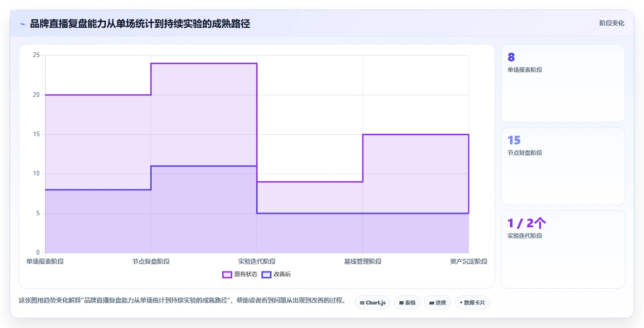Open the 实验迭代阶段 stat card showing 1 / 2个
The height and width of the screenshot is (328, 644).
(563, 249)
